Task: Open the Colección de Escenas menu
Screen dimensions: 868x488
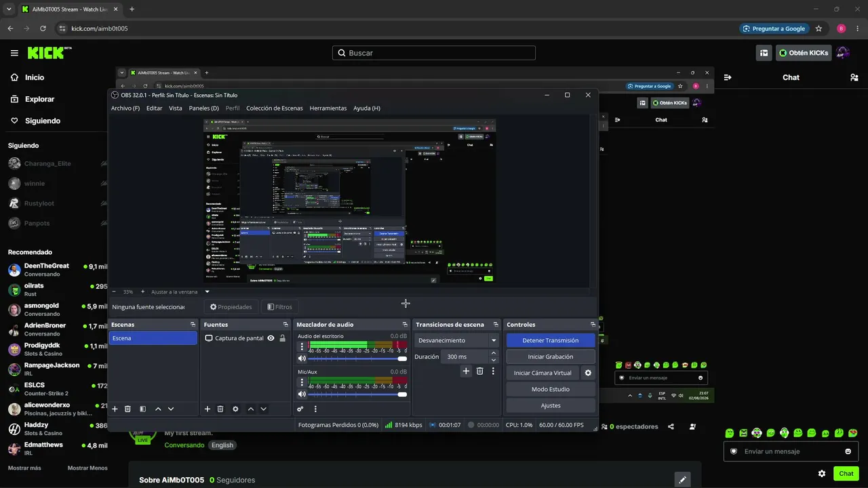Action: coord(275,108)
